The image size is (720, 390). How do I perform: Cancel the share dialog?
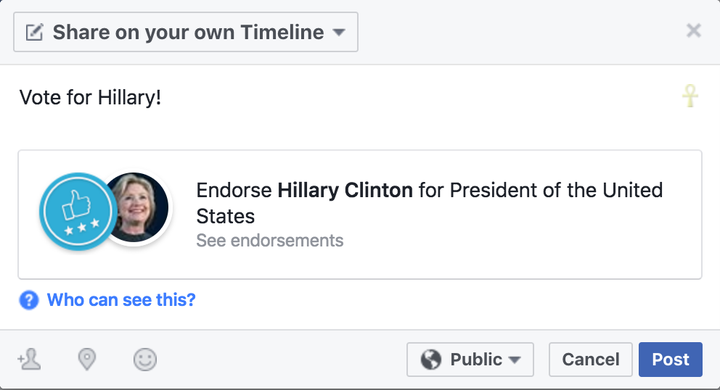click(591, 359)
